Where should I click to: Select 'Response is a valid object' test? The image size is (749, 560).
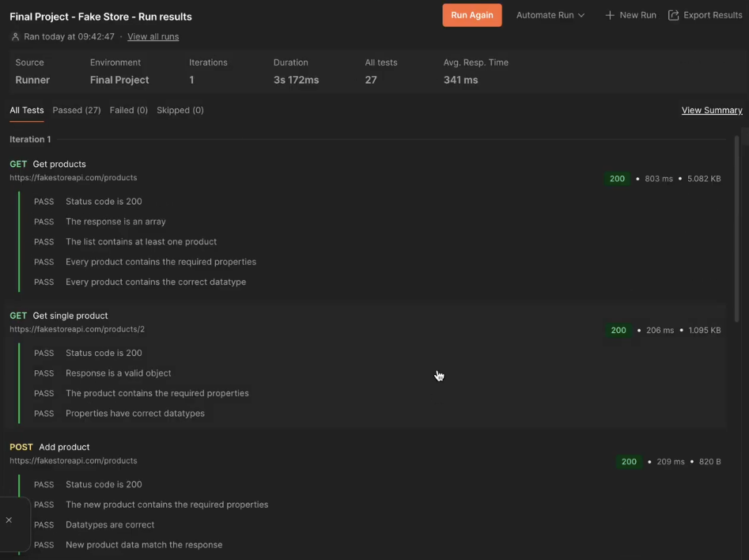tap(119, 373)
